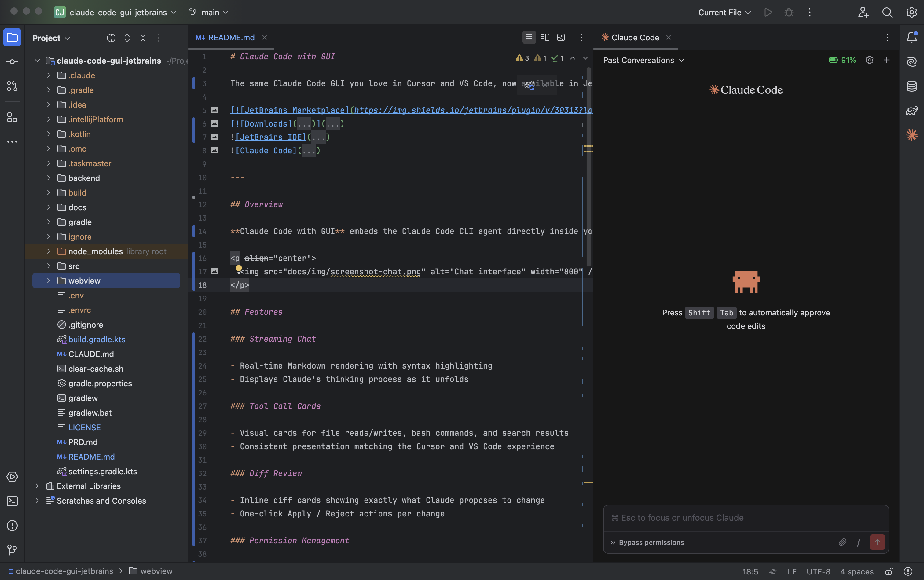Open the Gradle tool window

[x=912, y=111]
